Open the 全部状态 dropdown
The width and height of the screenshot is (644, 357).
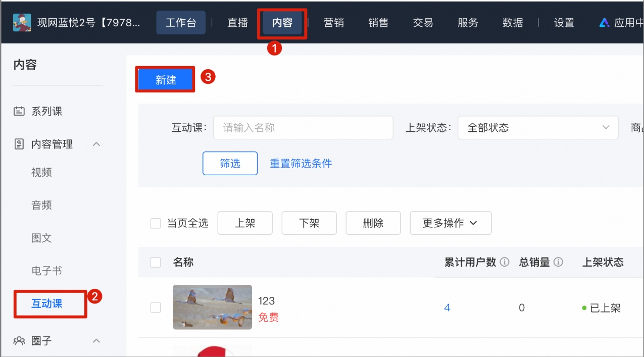[538, 127]
